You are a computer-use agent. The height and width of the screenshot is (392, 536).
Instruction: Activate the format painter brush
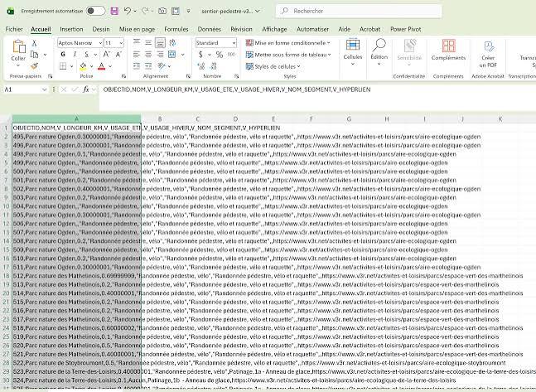(34, 65)
